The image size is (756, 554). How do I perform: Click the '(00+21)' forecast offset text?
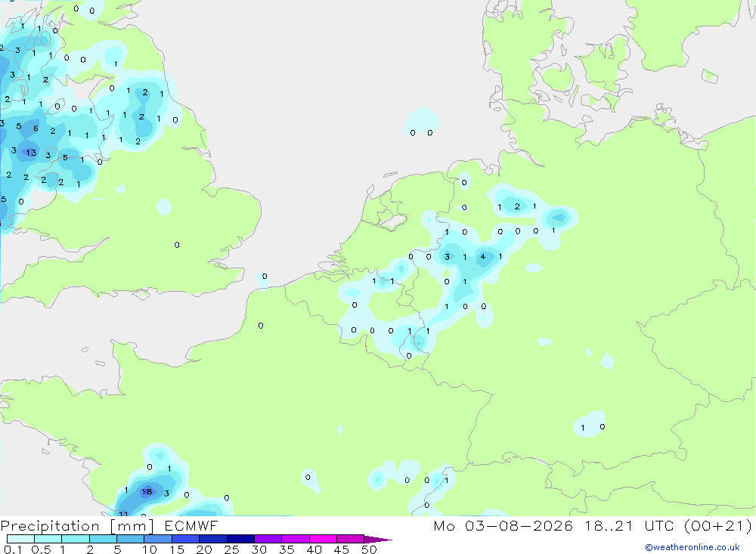point(718,525)
